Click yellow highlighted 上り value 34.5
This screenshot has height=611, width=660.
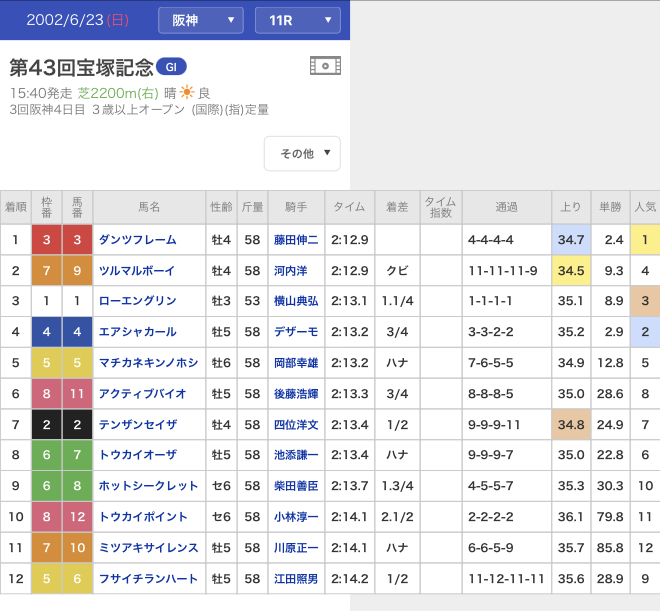coord(571,271)
